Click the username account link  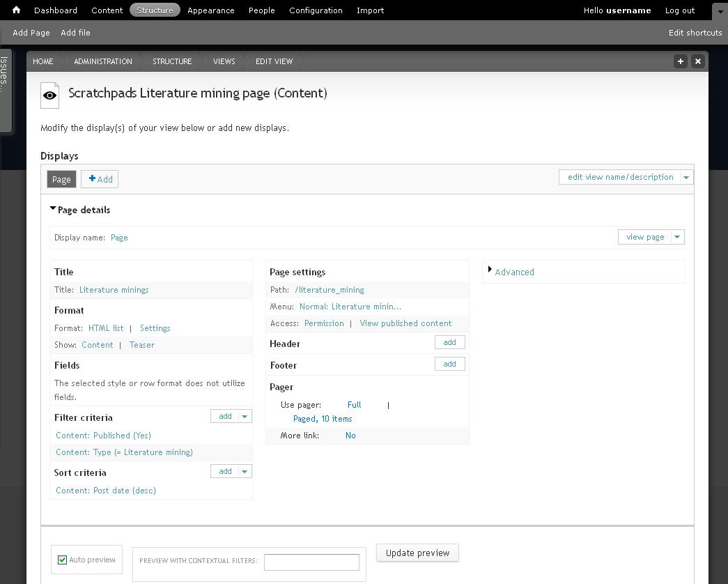point(628,10)
